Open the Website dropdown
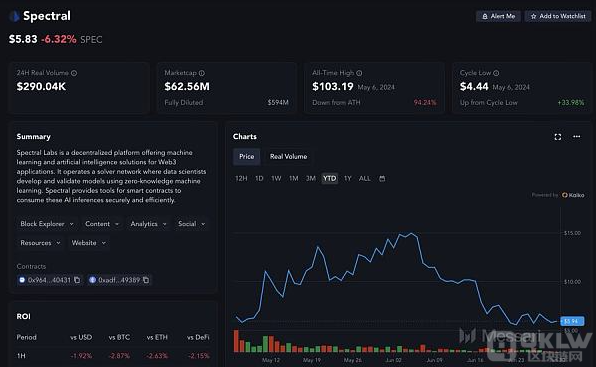The width and height of the screenshot is (596, 367). coord(89,243)
